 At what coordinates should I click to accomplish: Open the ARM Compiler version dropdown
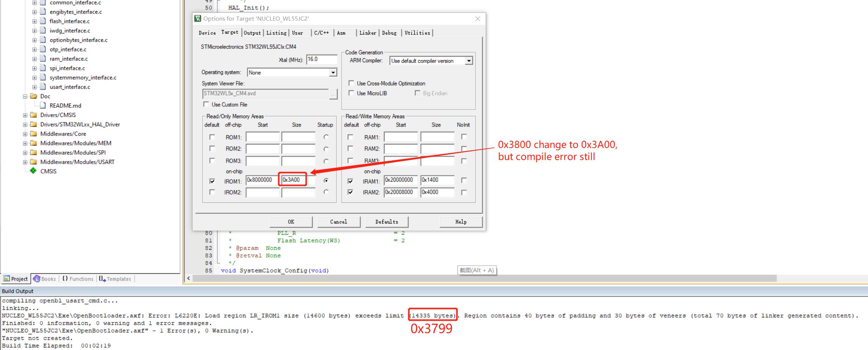coord(469,61)
